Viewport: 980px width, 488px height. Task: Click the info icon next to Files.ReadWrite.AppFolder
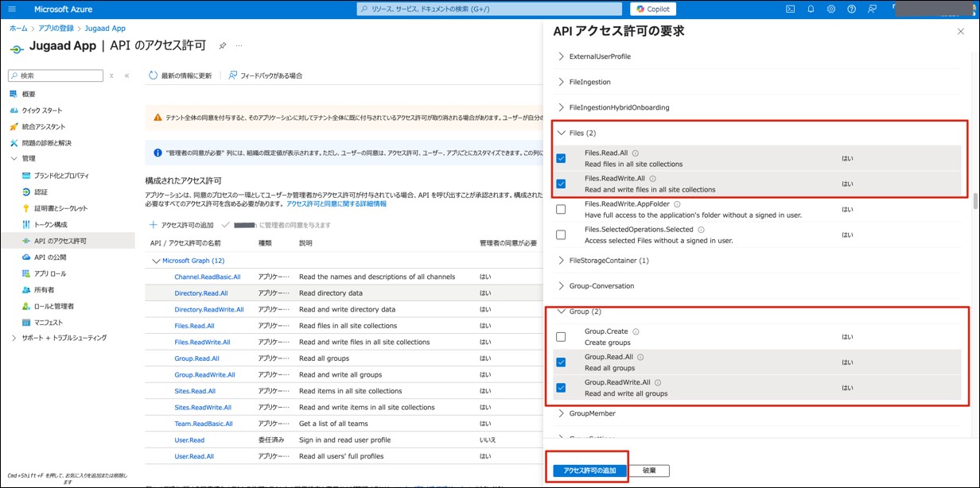[x=678, y=204]
